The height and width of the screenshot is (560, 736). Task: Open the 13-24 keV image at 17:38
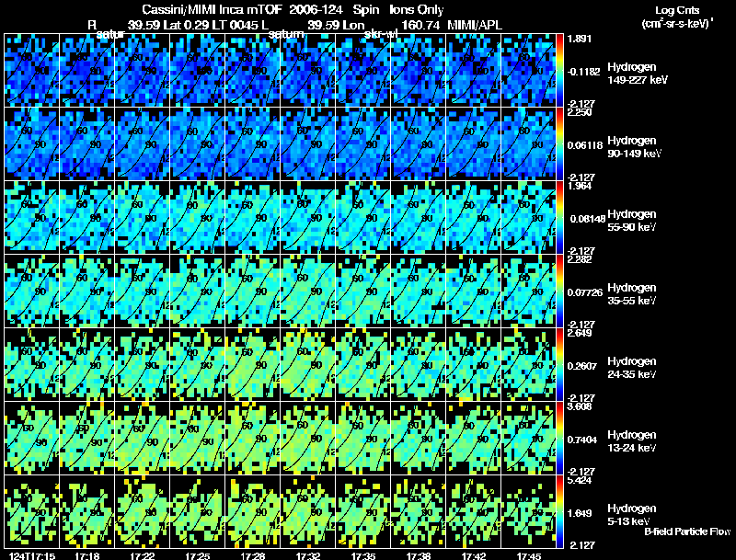tap(419, 439)
